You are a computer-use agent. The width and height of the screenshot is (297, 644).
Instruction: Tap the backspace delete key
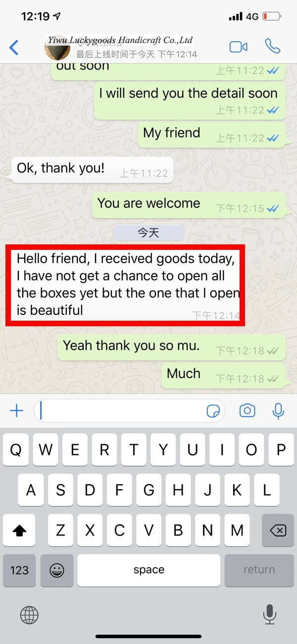[278, 531]
